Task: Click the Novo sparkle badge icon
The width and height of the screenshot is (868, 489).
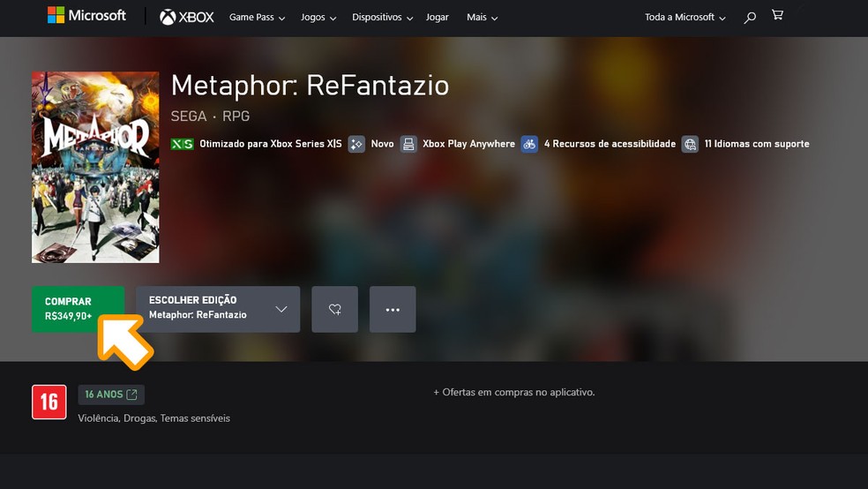Action: pyautogui.click(x=356, y=144)
